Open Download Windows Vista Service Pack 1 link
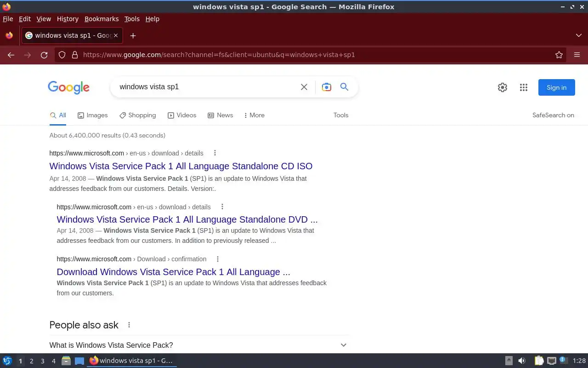This screenshot has height=368, width=588. click(x=174, y=272)
